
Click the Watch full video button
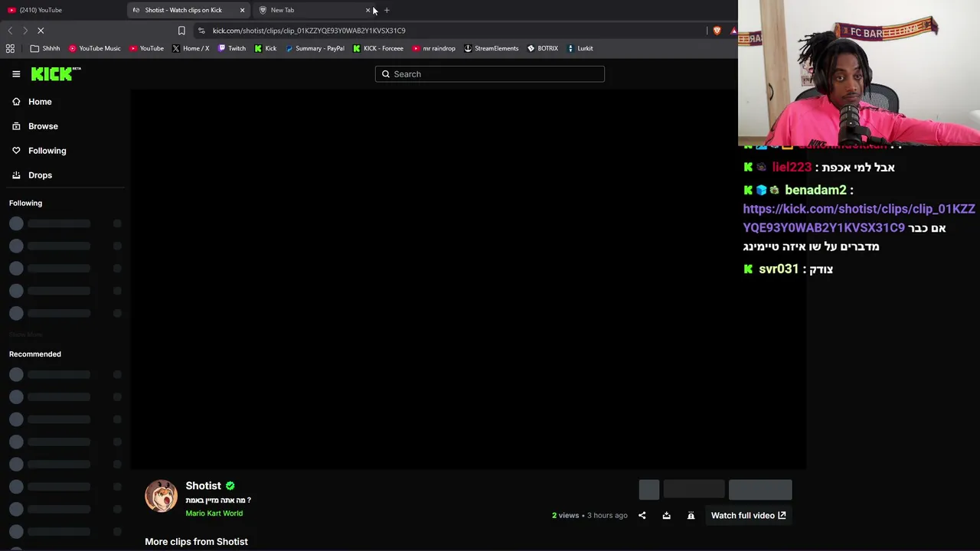pos(749,516)
